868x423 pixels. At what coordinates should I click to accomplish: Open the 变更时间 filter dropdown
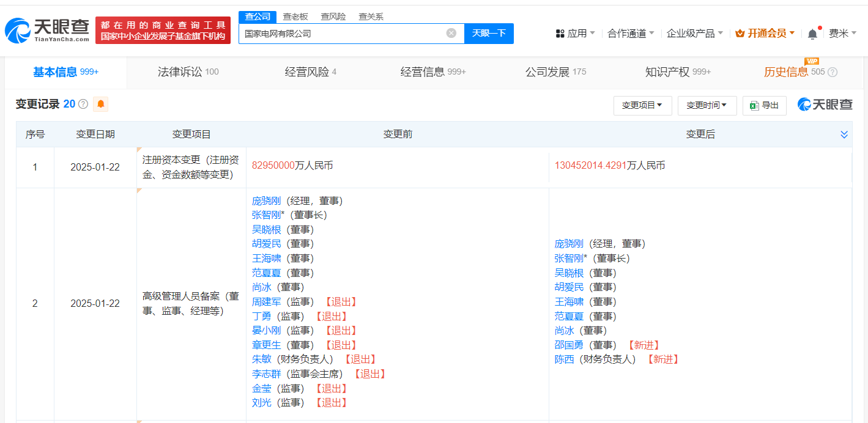coord(707,105)
